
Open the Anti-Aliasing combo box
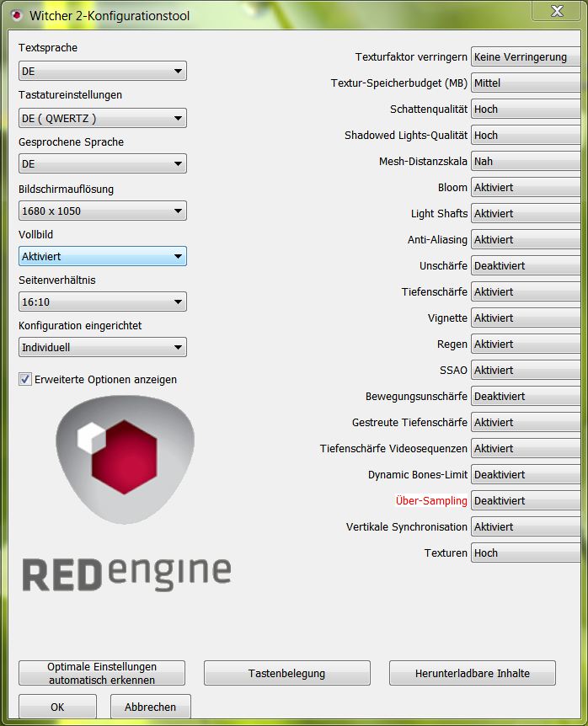pos(526,240)
